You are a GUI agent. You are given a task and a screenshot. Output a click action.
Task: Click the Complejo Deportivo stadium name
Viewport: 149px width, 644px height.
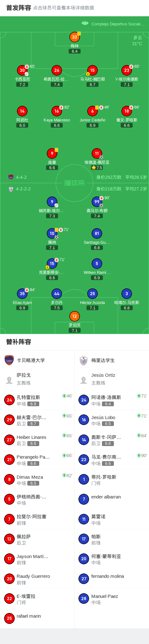point(118,24)
